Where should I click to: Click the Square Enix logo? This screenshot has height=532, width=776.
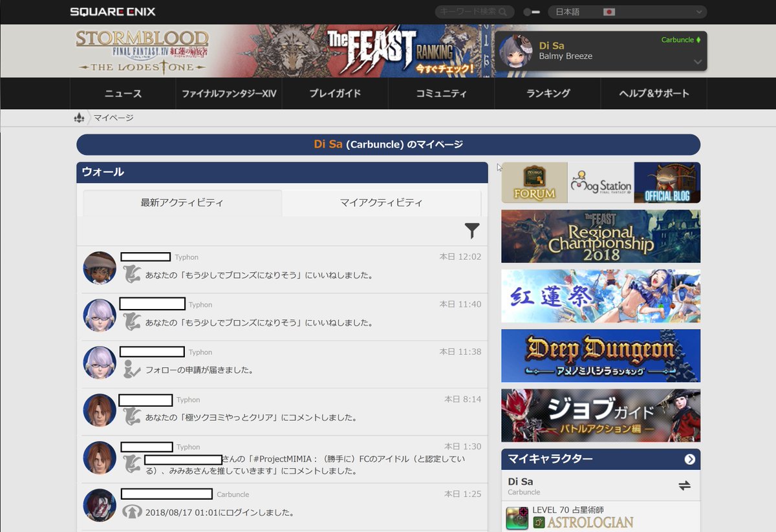pyautogui.click(x=113, y=12)
